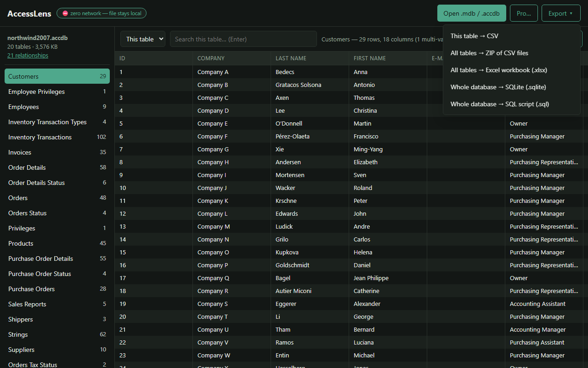Open the Sales Reports table
This screenshot has width=588, height=368.
[57, 304]
